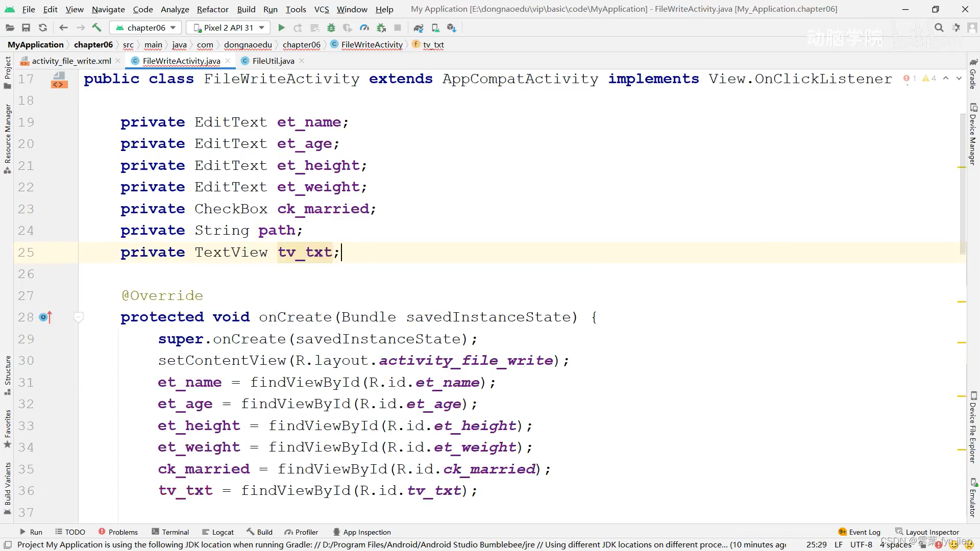The width and height of the screenshot is (980, 551).
Task: Click the editor vertical scrollbar thumb
Action: (x=963, y=184)
